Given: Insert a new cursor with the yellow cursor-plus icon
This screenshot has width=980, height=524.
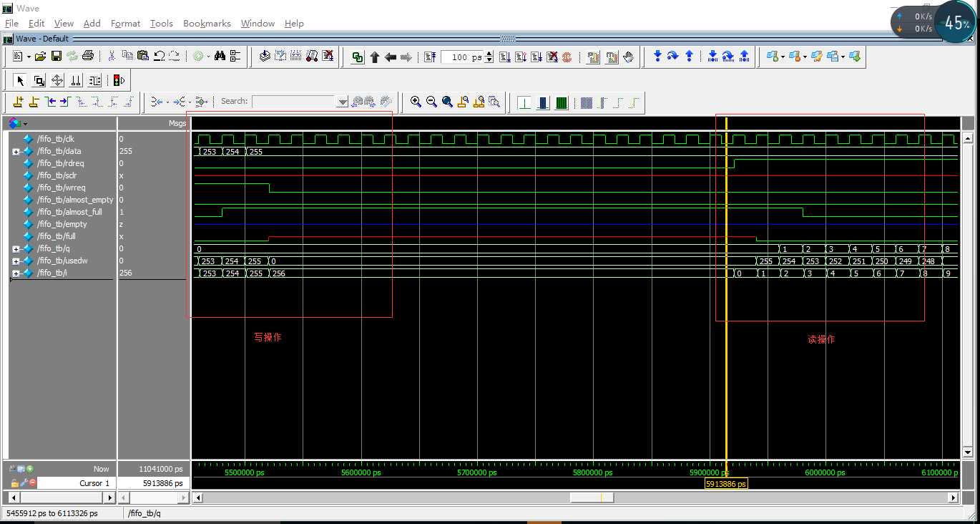Looking at the screenshot, I should tap(19, 102).
